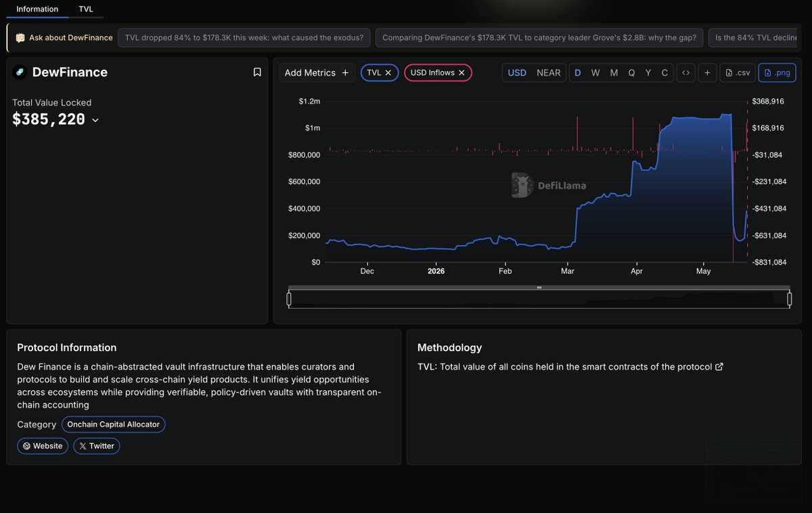Open the Information tab
The height and width of the screenshot is (513, 812).
(37, 9)
